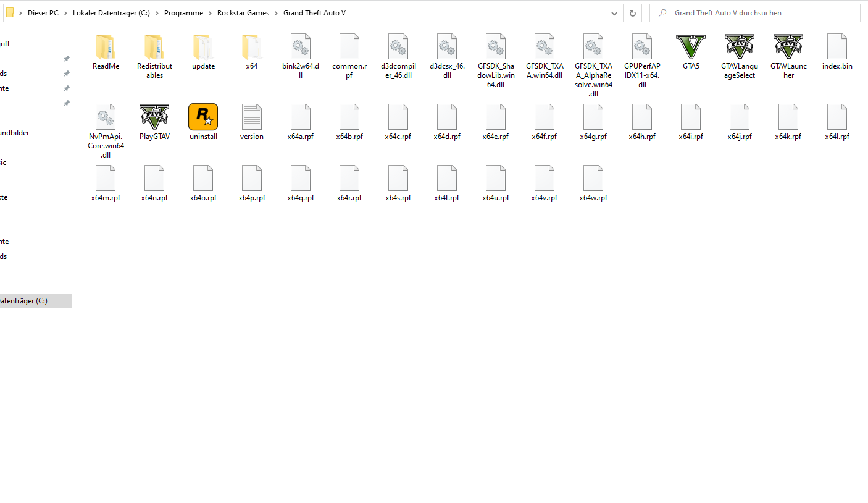Open the Rockstar uninstall program
This screenshot has width=868, height=503.
click(203, 117)
